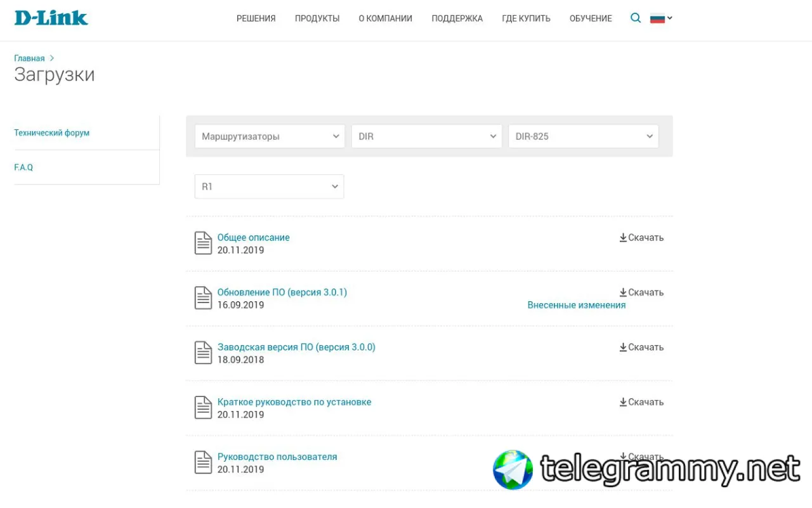
Task: Open the ГДЕ КУПИТЬ menu
Action: coord(527,18)
